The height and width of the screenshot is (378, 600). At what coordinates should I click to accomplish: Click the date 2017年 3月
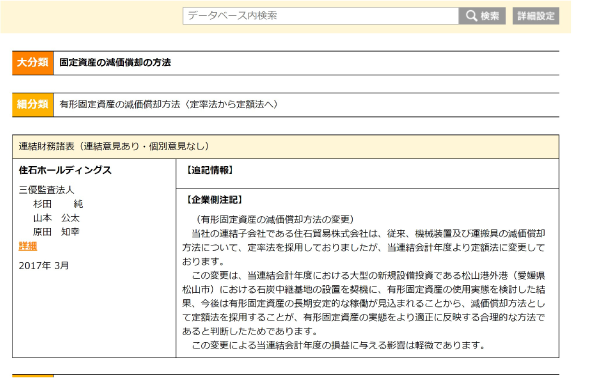coord(44,266)
